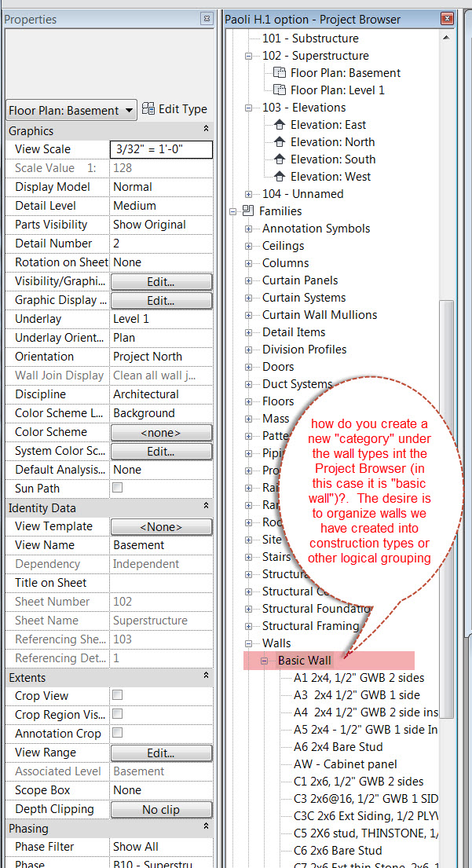Expand the Annotation Symbols family category
The width and height of the screenshot is (472, 868).
click(248, 229)
